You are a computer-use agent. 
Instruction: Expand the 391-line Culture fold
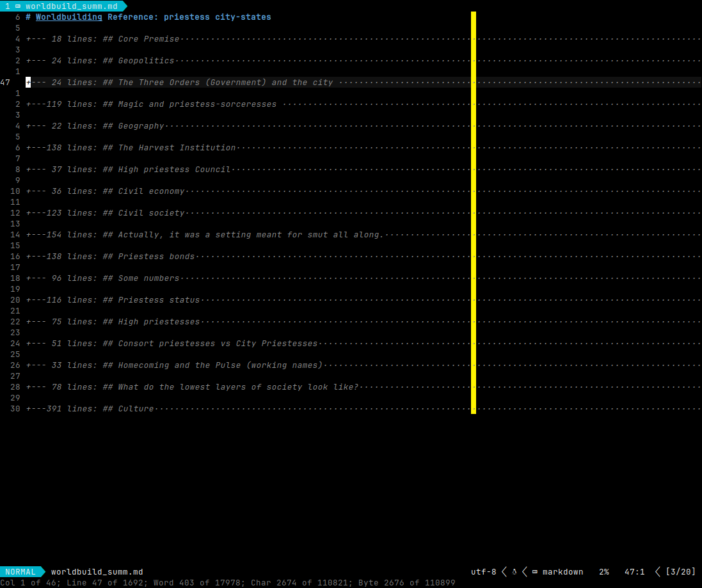(x=363, y=409)
